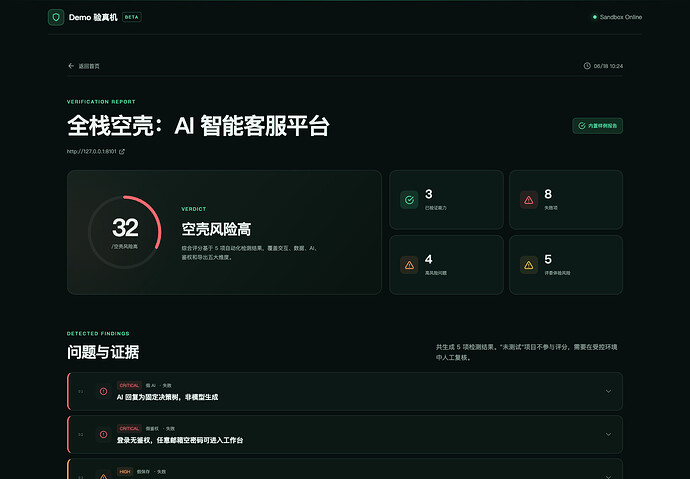The image size is (690, 479).
Task: Click the clock icon beside 06/18 10:24
Action: [587, 66]
